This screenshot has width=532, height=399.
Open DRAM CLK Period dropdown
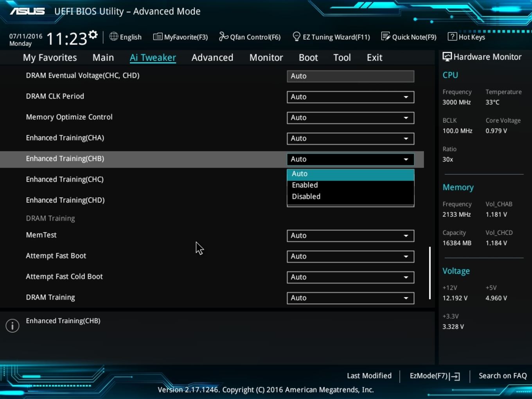click(350, 97)
